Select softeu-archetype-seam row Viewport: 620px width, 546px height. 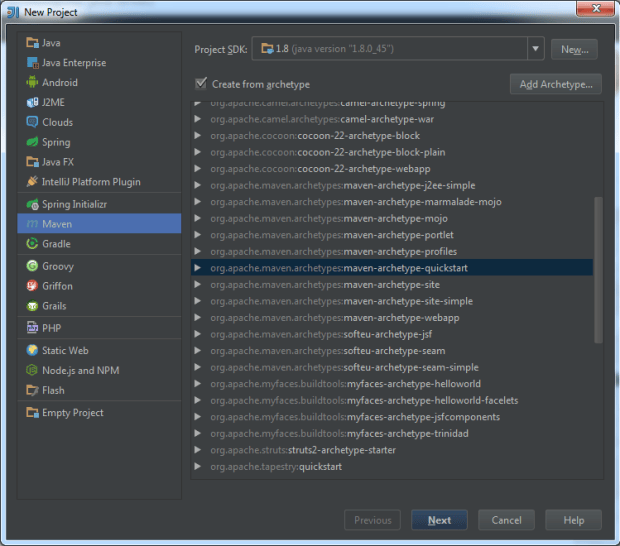(391, 351)
